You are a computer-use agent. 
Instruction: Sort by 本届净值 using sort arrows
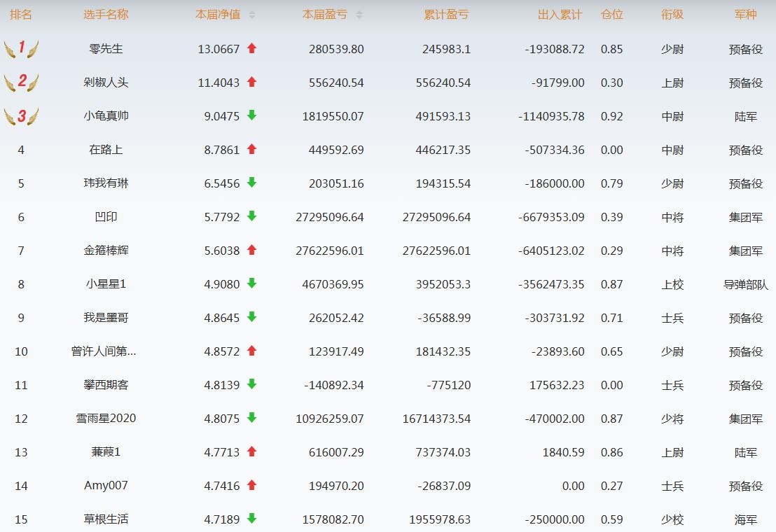(x=252, y=15)
